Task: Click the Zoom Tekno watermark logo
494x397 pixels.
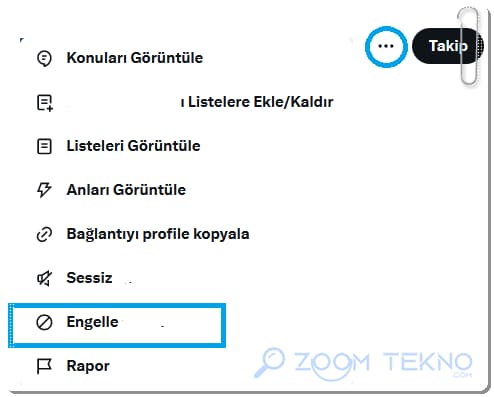Action: pos(363,364)
